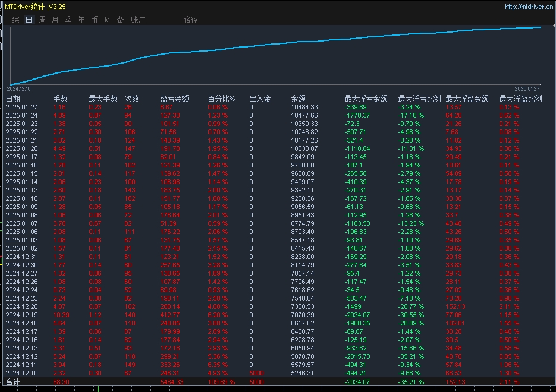The height and width of the screenshot is (392, 556).
Task: Click trade count 162
Action: pyautogui.click(x=130, y=198)
